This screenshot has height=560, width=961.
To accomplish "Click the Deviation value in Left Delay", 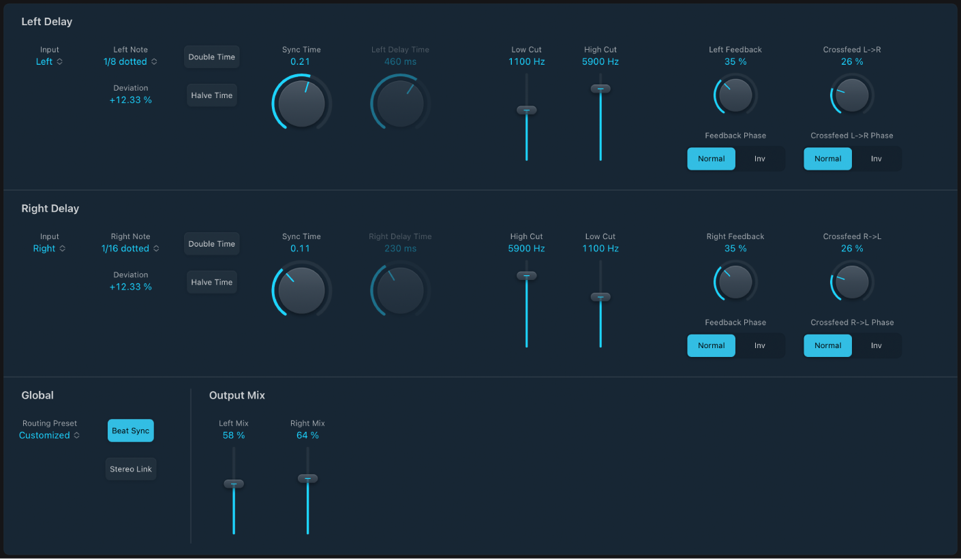I will point(130,99).
